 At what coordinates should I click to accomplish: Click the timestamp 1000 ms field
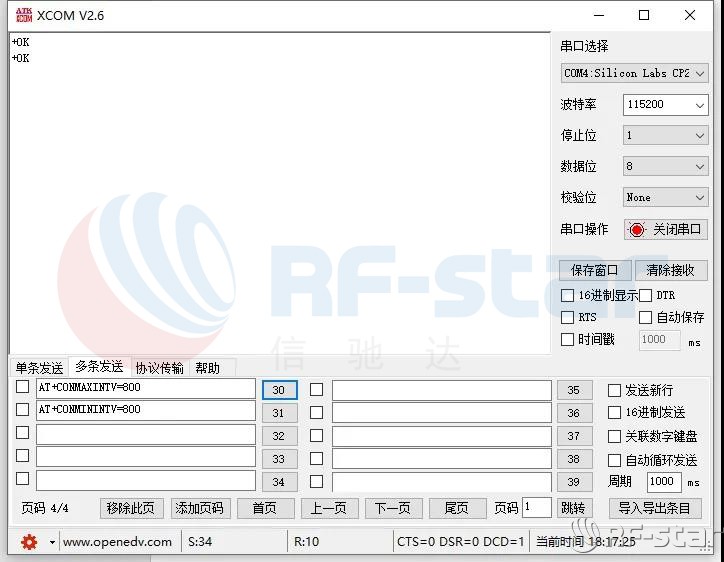point(659,340)
